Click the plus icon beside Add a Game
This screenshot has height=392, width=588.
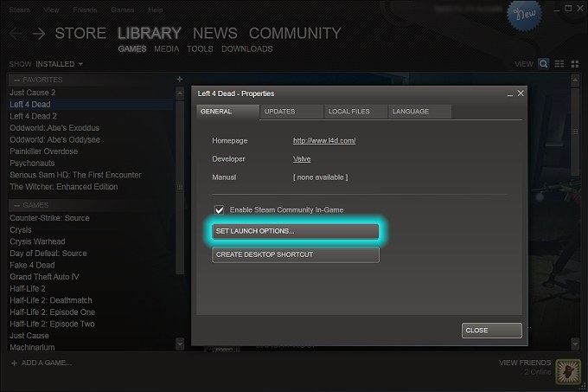[x=14, y=363]
